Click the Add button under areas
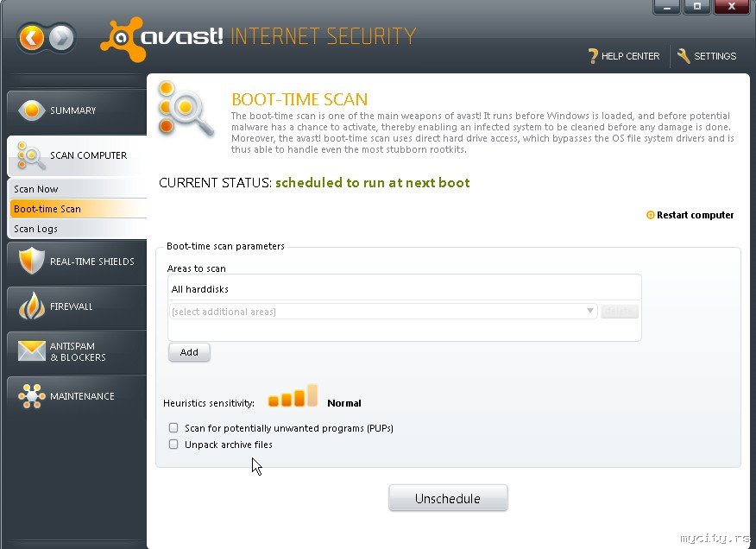The width and height of the screenshot is (756, 549). (x=189, y=352)
